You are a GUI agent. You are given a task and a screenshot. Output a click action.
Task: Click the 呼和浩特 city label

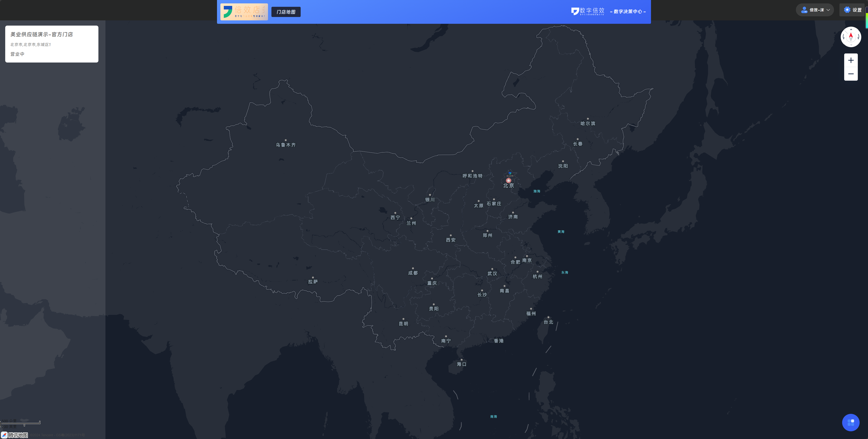472,176
